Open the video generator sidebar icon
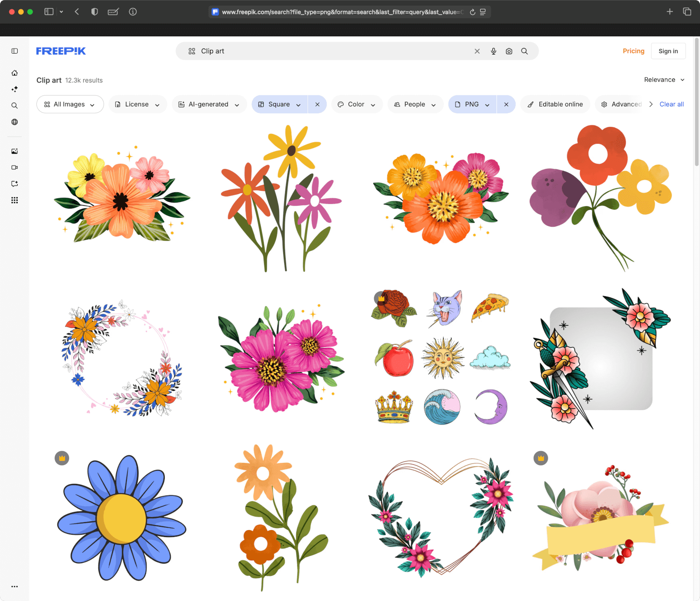700x601 pixels. (x=14, y=168)
